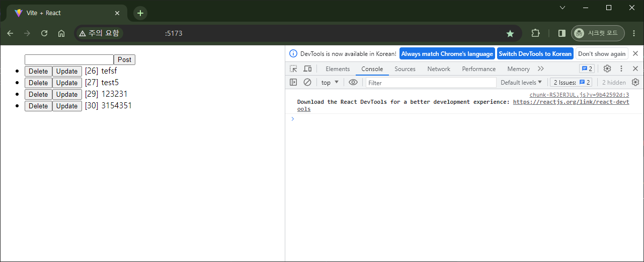Click the 2 hidden messages label

coord(614,82)
